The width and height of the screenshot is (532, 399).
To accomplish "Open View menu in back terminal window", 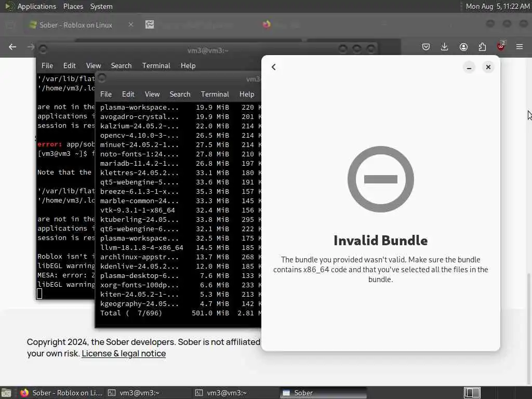I will coord(94,65).
